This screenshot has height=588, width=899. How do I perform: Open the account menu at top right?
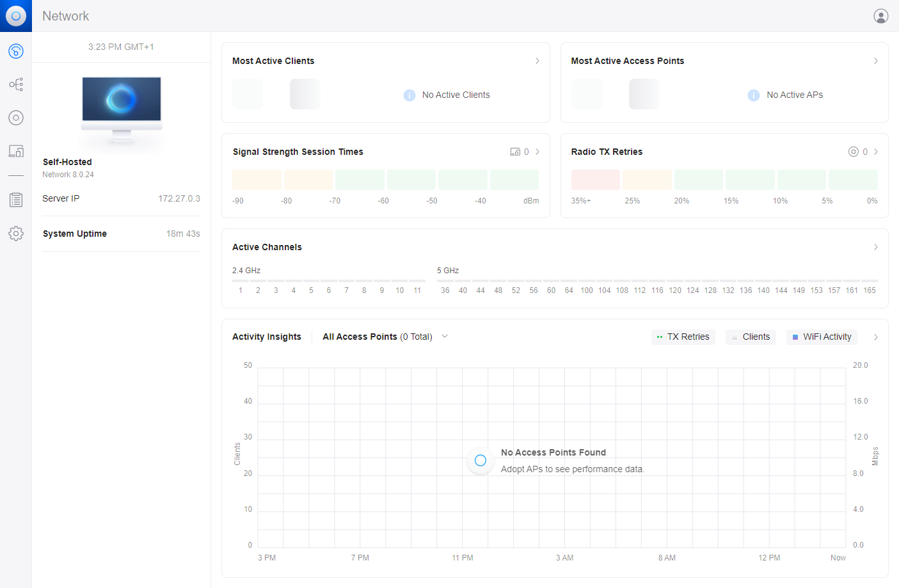coord(881,15)
